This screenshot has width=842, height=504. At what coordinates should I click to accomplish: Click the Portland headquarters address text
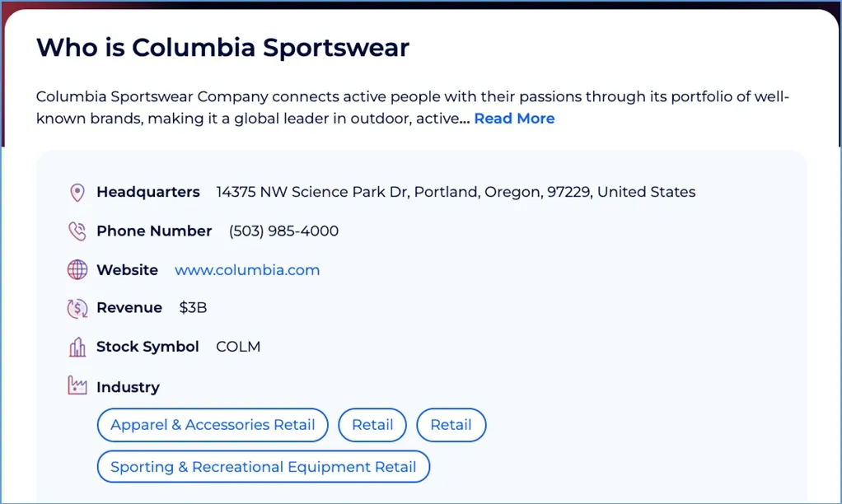tap(454, 192)
